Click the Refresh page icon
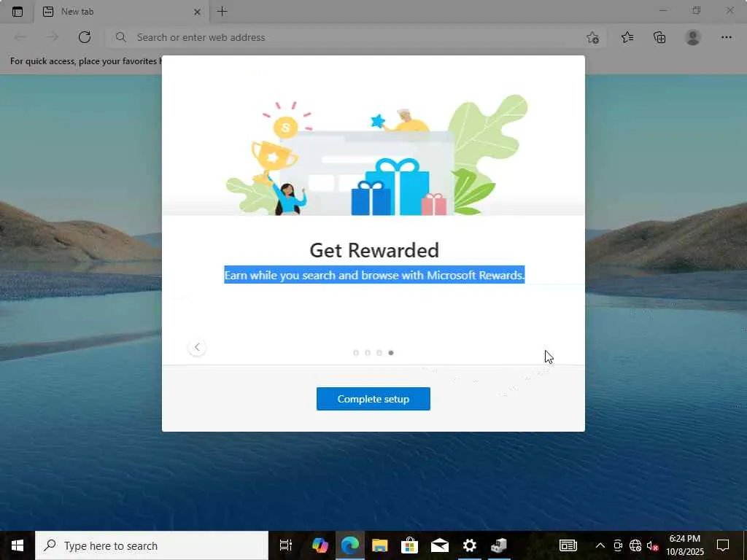Screen dimensions: 747x560 coord(85,37)
